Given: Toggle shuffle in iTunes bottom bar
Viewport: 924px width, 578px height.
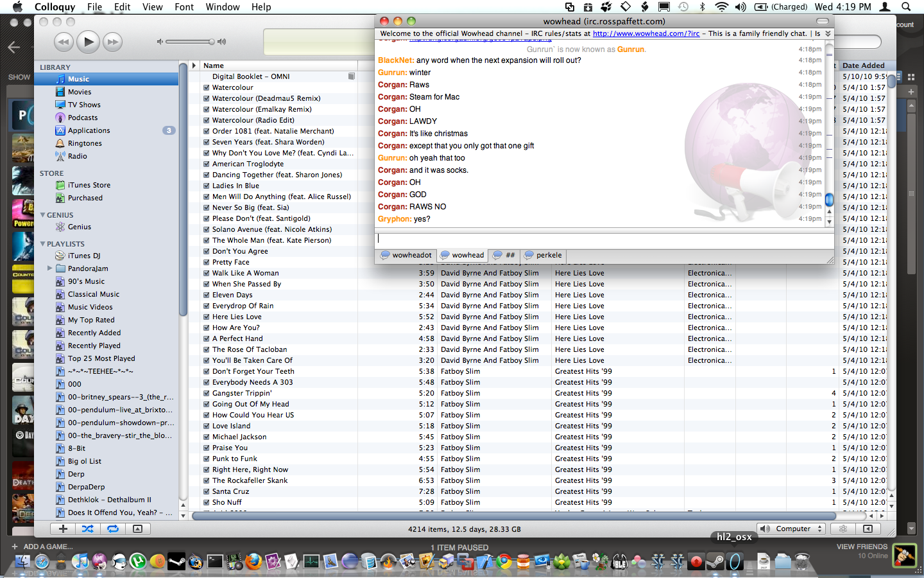Looking at the screenshot, I should 88,529.
